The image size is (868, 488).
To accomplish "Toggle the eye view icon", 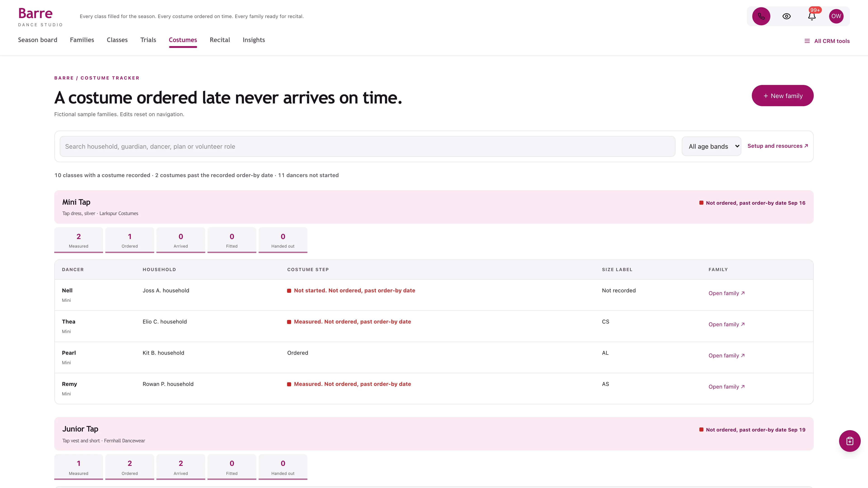I will coord(786,16).
